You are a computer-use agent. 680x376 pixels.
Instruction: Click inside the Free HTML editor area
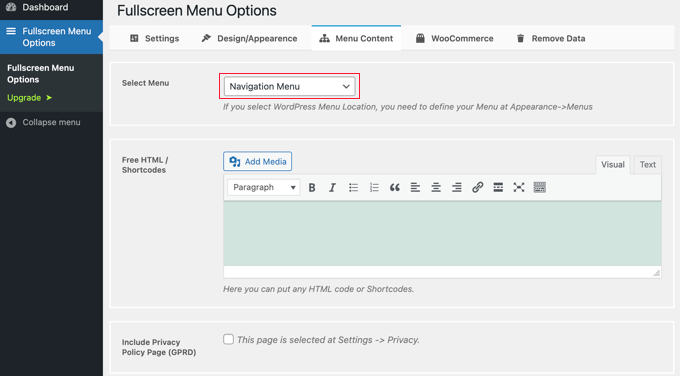click(x=442, y=233)
